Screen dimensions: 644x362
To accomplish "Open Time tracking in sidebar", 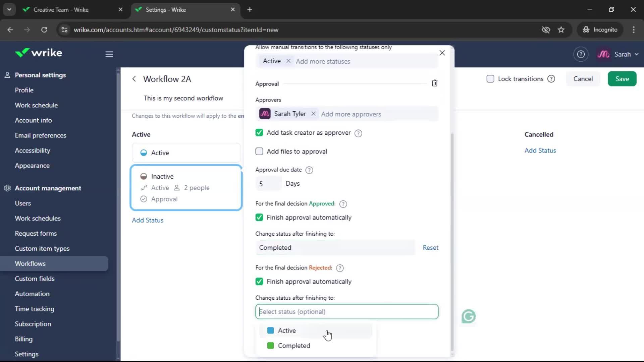I will [x=35, y=309].
